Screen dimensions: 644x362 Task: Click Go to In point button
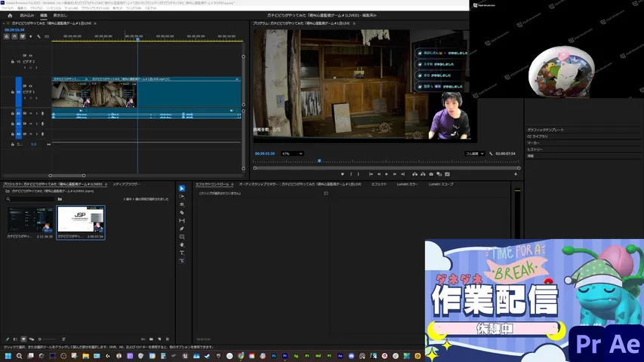point(371,174)
